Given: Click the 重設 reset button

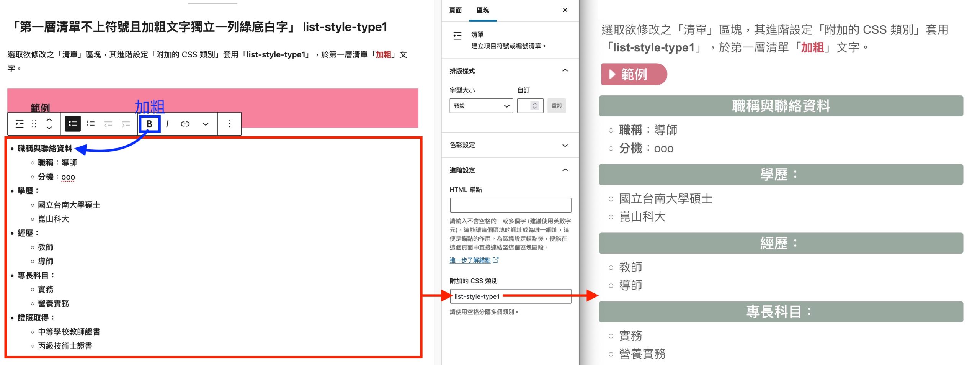Looking at the screenshot, I should [557, 106].
